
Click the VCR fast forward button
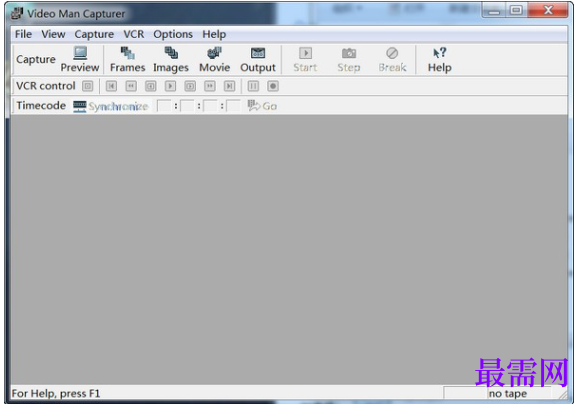pos(210,86)
